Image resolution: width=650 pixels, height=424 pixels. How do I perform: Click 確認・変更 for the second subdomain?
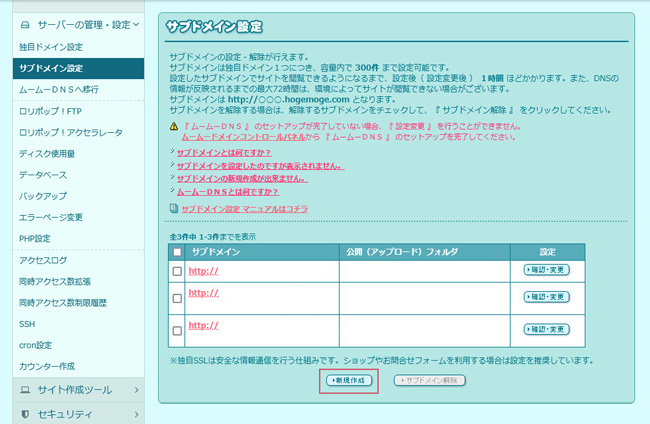pos(546,299)
